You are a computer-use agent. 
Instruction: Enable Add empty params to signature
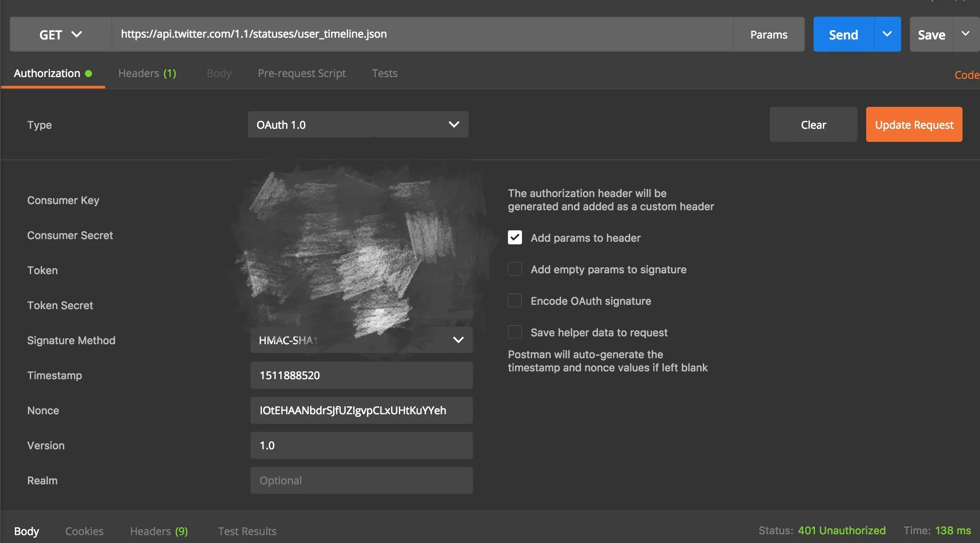point(515,269)
